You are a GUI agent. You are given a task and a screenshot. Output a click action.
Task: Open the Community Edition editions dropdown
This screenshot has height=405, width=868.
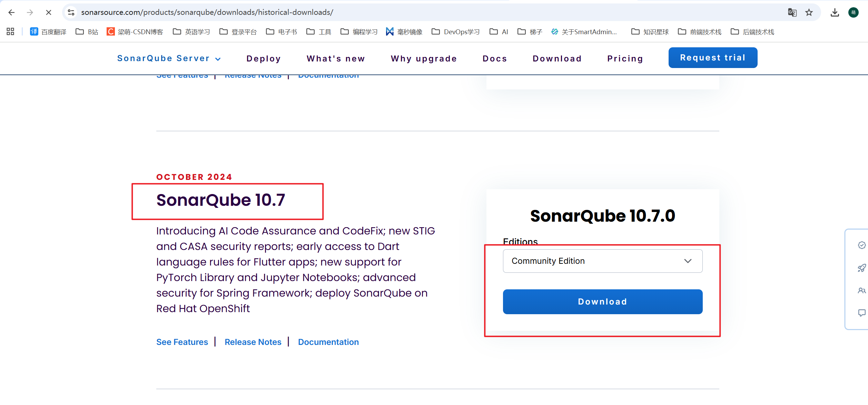point(602,261)
